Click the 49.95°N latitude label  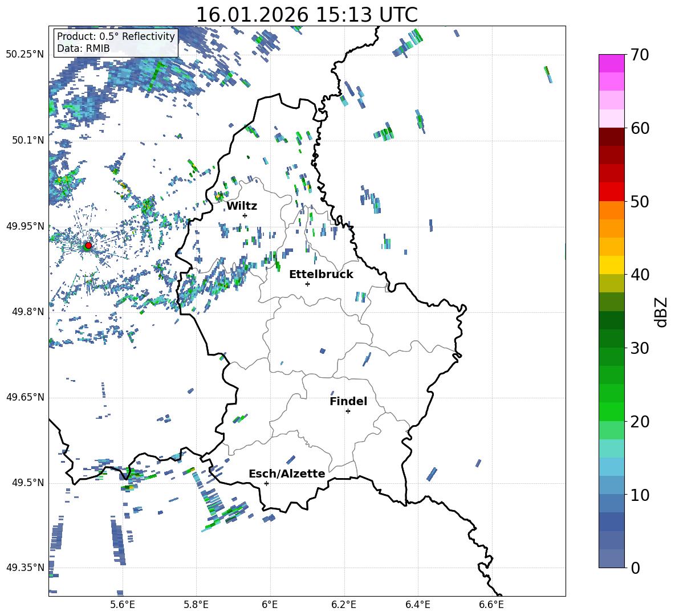tap(25, 226)
